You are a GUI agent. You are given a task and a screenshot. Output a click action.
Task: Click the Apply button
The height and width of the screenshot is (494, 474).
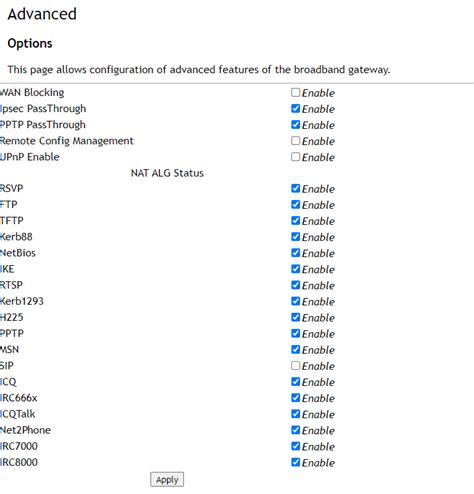pyautogui.click(x=167, y=480)
